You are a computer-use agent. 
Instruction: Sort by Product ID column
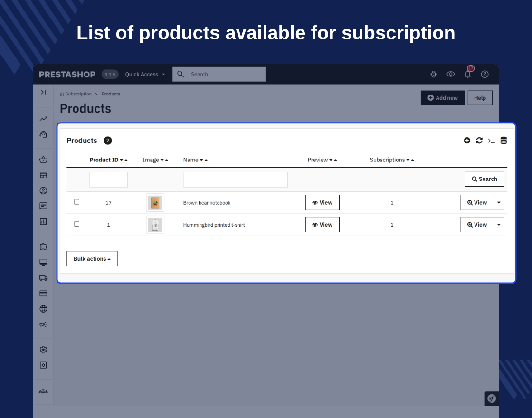click(x=108, y=160)
